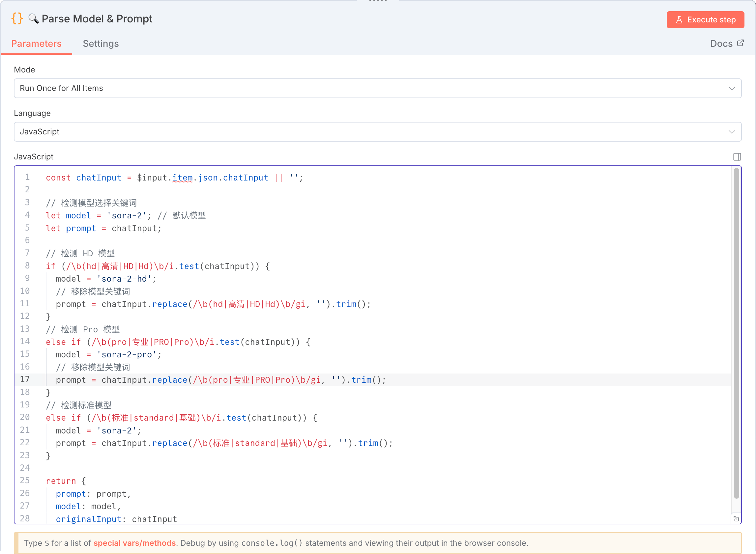This screenshot has height=554, width=756.
Task: Click 'sora-2-pro' string on line 15
Action: pos(127,354)
